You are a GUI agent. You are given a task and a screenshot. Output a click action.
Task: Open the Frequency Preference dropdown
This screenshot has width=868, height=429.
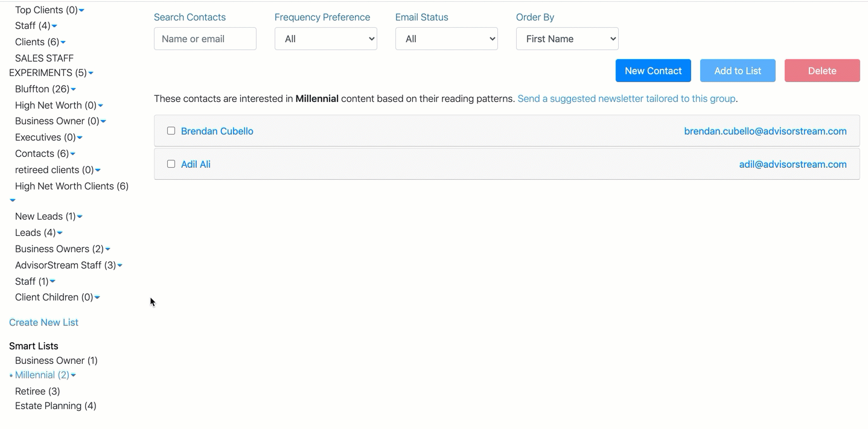pyautogui.click(x=325, y=39)
